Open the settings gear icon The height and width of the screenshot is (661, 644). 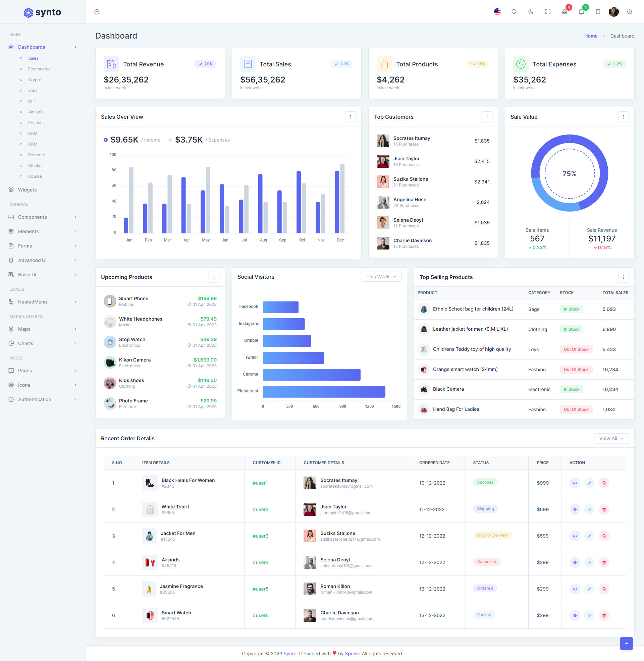pyautogui.click(x=629, y=12)
